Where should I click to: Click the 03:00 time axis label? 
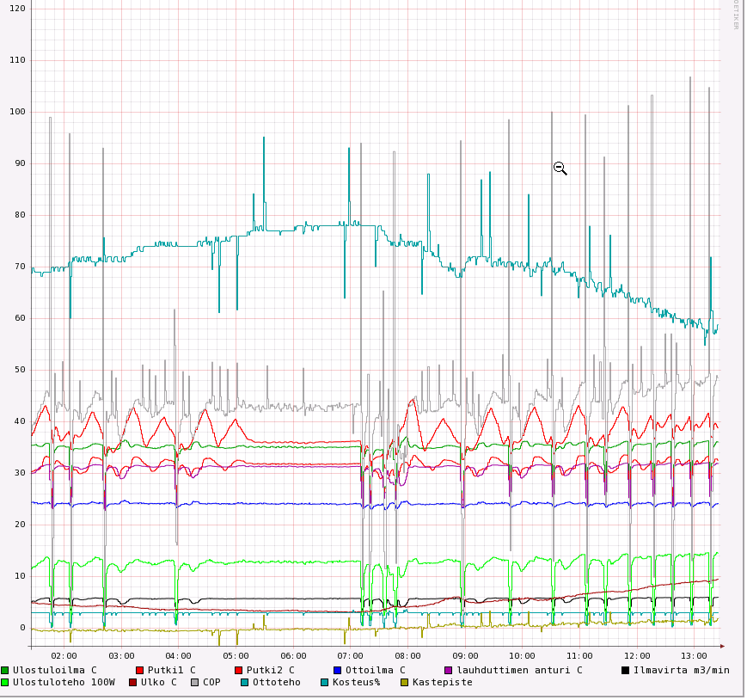[121, 658]
